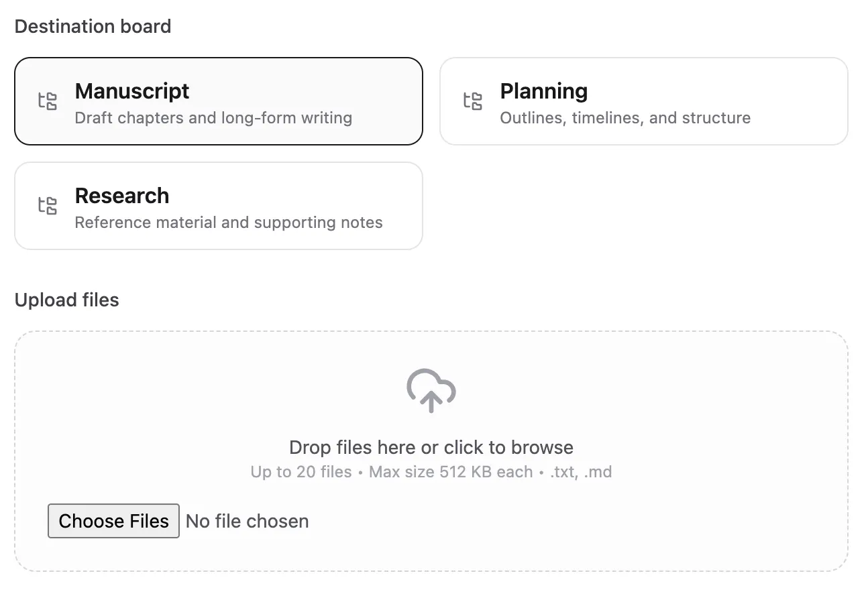Image resolution: width=868 pixels, height=598 pixels.
Task: Click the Manuscript board icon
Action: click(x=47, y=101)
